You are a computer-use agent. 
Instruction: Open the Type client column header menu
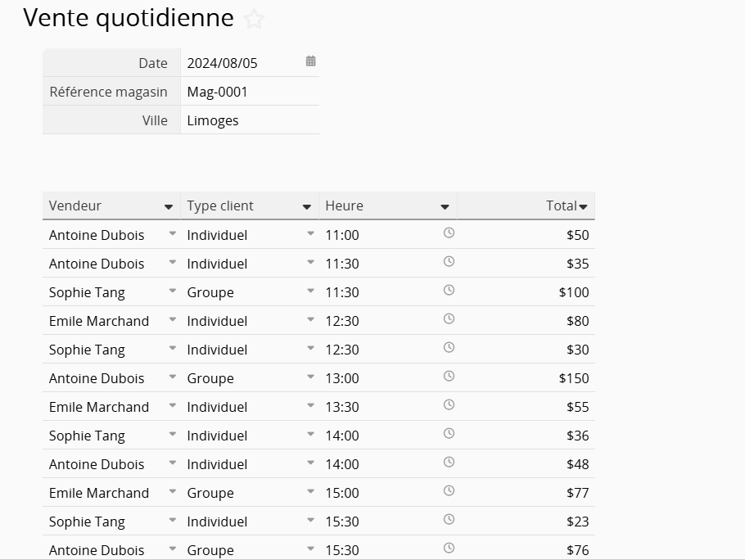[x=307, y=207]
